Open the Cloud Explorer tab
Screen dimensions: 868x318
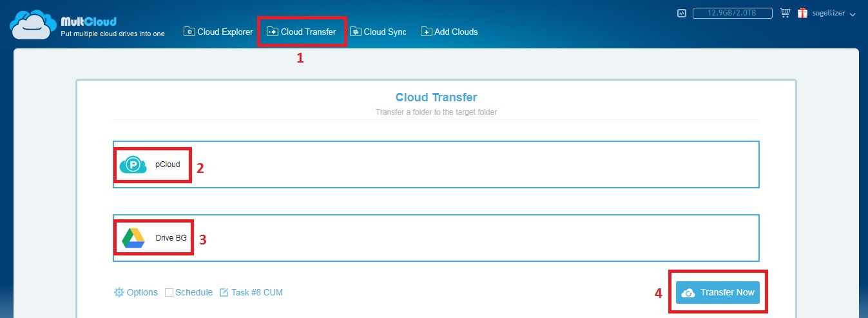(x=218, y=32)
